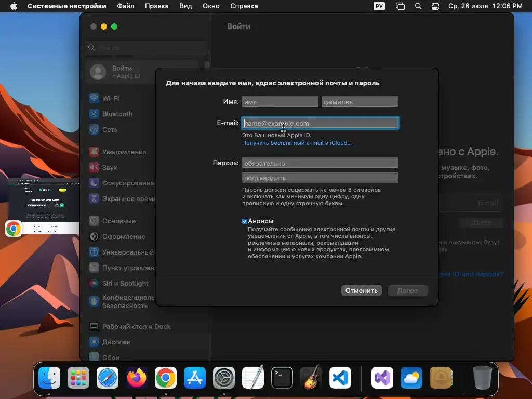Viewport: 532px width, 399px height.
Task: Open date and time in menu bar
Action: click(486, 6)
